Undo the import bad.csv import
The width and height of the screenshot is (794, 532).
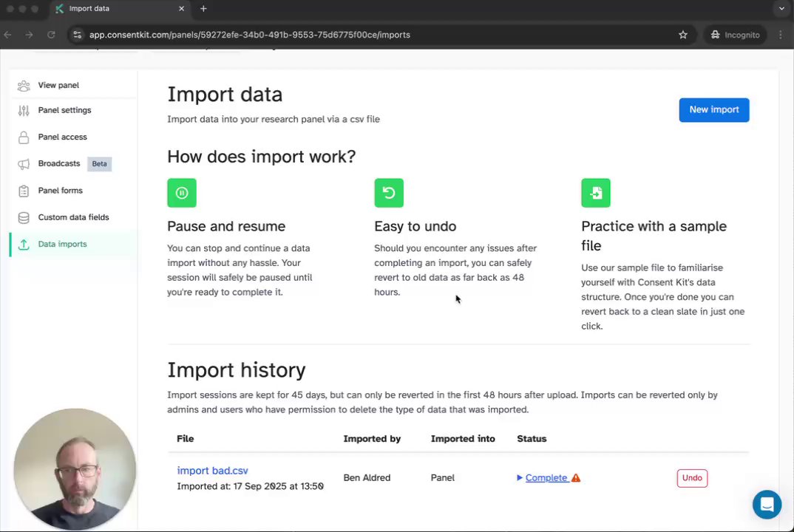click(x=692, y=478)
